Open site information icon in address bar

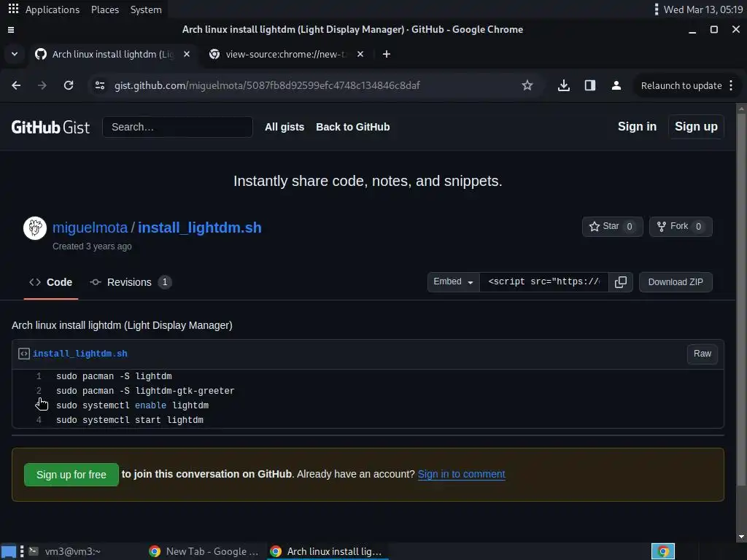coord(100,86)
